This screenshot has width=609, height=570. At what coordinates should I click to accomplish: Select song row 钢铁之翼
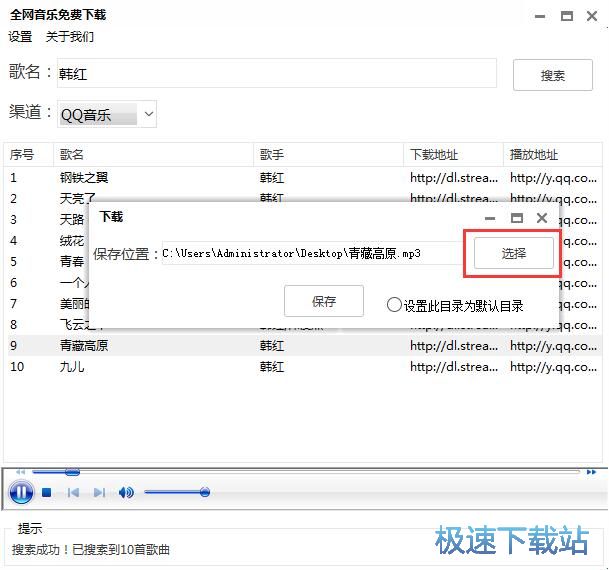pos(303,178)
